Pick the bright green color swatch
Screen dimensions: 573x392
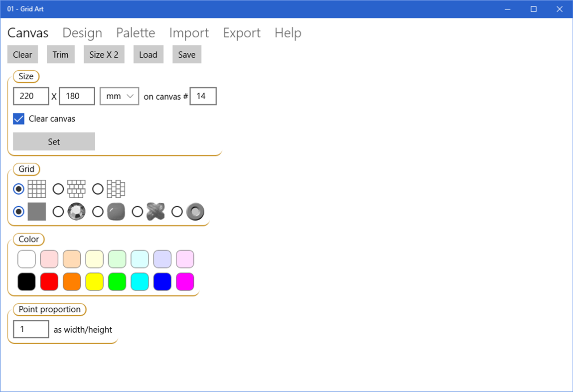117,282
